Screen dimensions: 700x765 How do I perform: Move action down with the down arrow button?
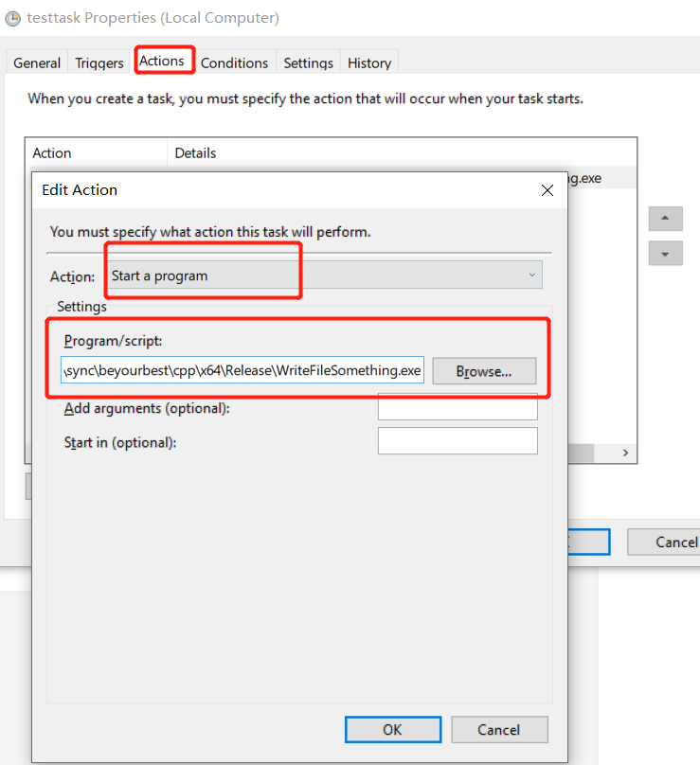665,254
